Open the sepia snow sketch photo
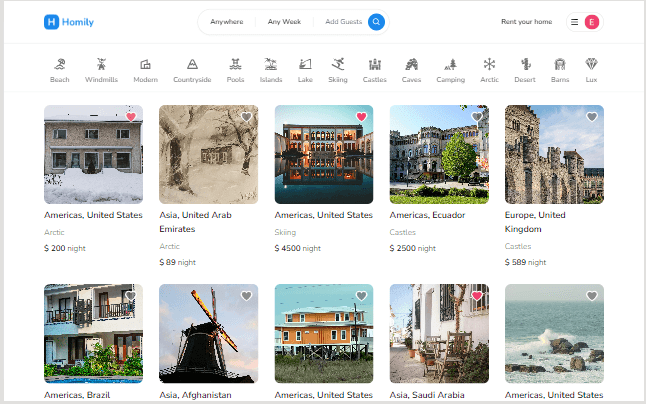646x404 pixels. point(208,154)
